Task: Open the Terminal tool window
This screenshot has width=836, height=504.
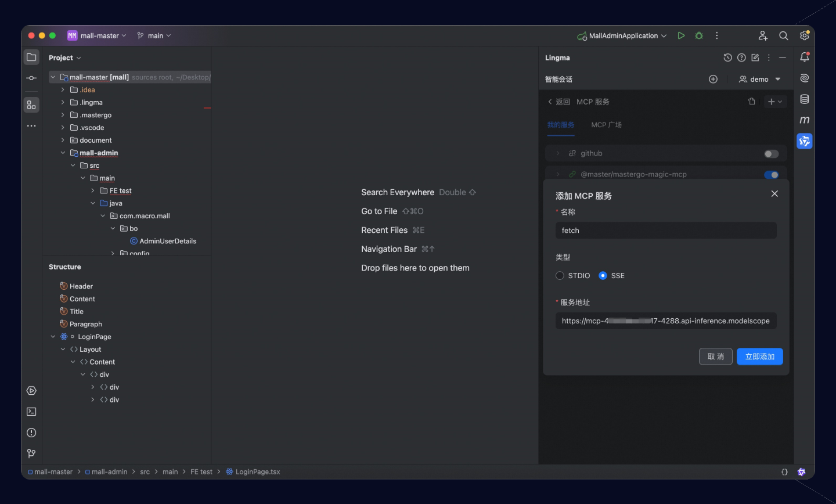Action: click(x=31, y=412)
